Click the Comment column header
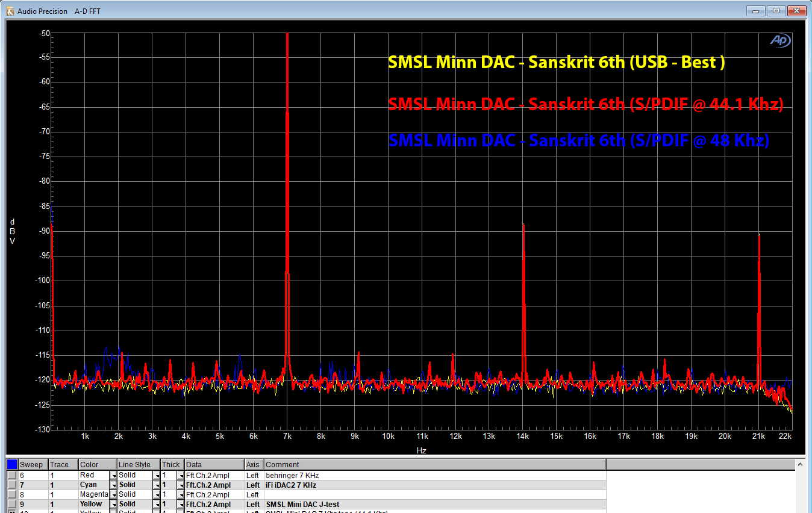This screenshot has height=513, width=812. click(435, 464)
